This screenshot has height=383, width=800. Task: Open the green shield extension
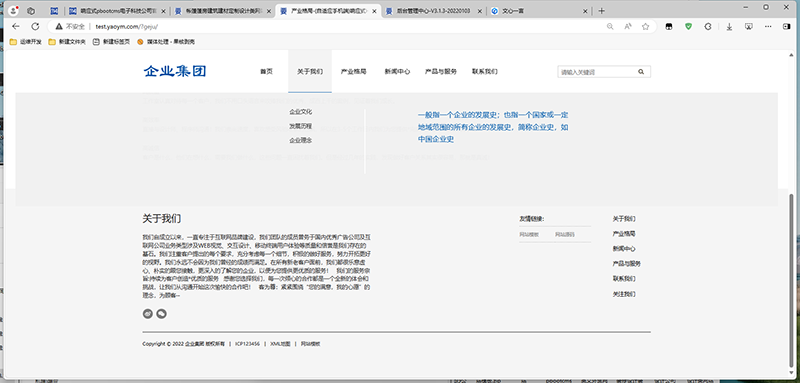click(x=688, y=27)
